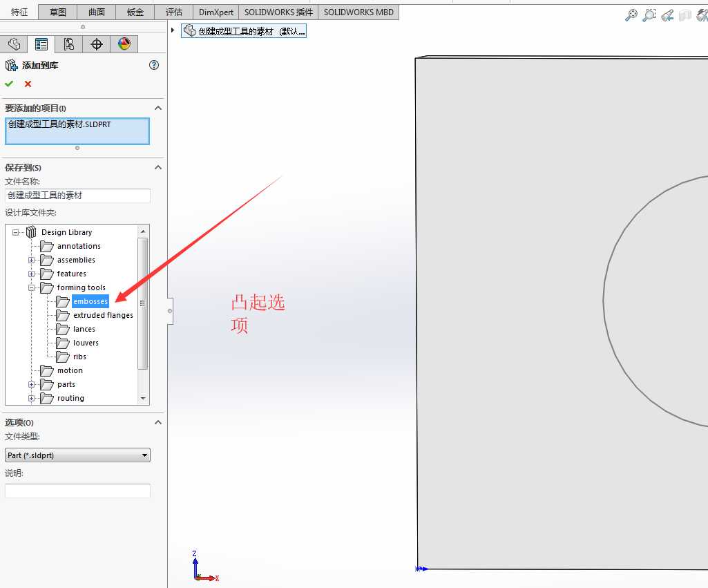Image resolution: width=708 pixels, height=588 pixels.
Task: Confirm with the green checkmark
Action: pyautogui.click(x=9, y=84)
